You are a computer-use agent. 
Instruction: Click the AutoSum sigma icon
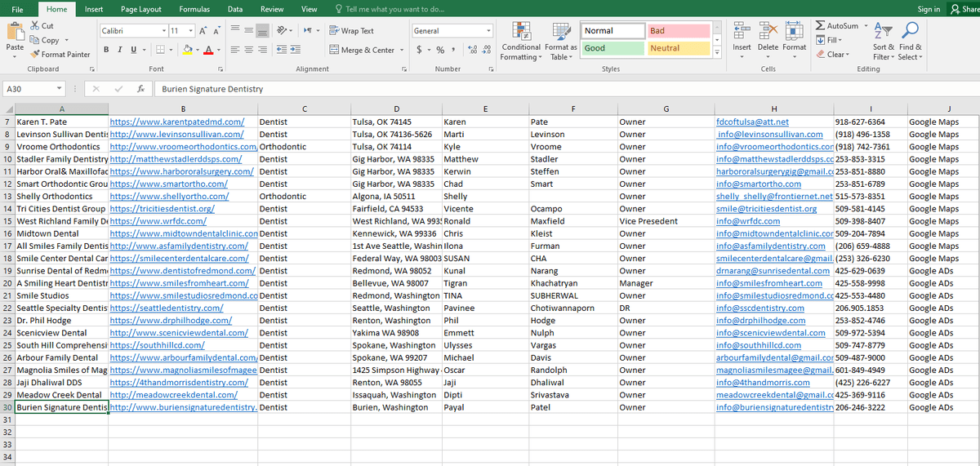(x=820, y=26)
